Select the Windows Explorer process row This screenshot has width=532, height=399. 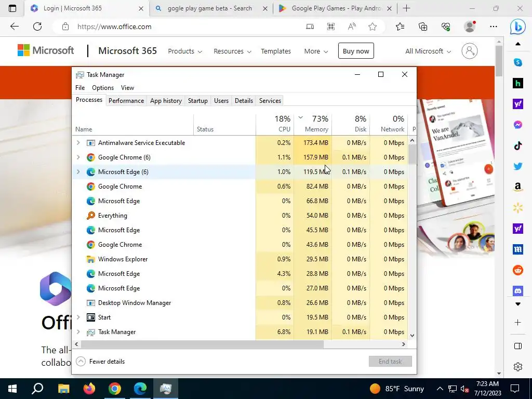pyautogui.click(x=240, y=259)
